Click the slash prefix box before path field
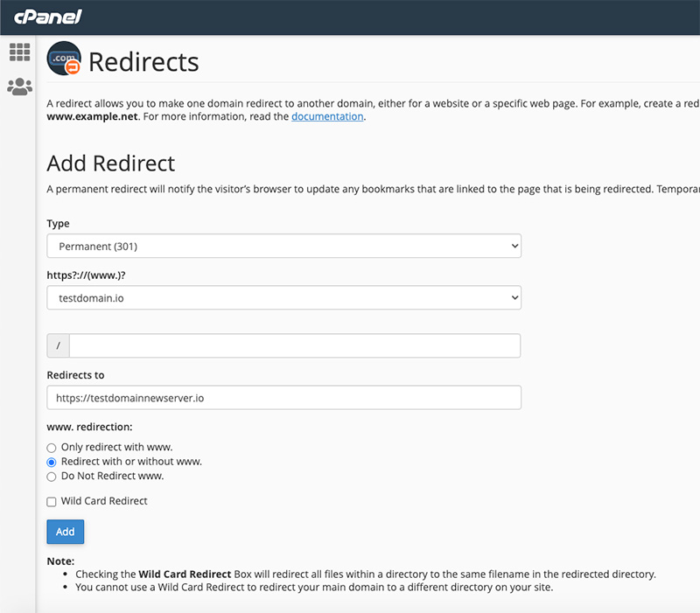 [x=58, y=345]
